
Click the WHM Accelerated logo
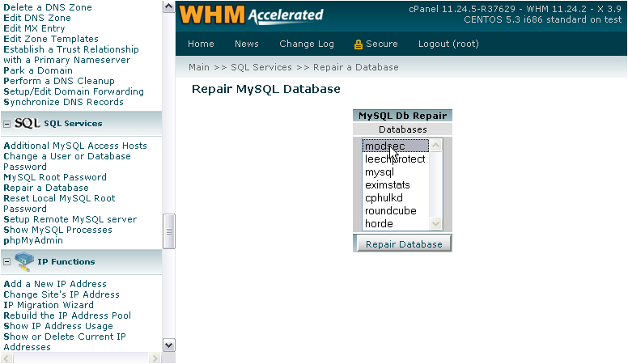point(251,15)
